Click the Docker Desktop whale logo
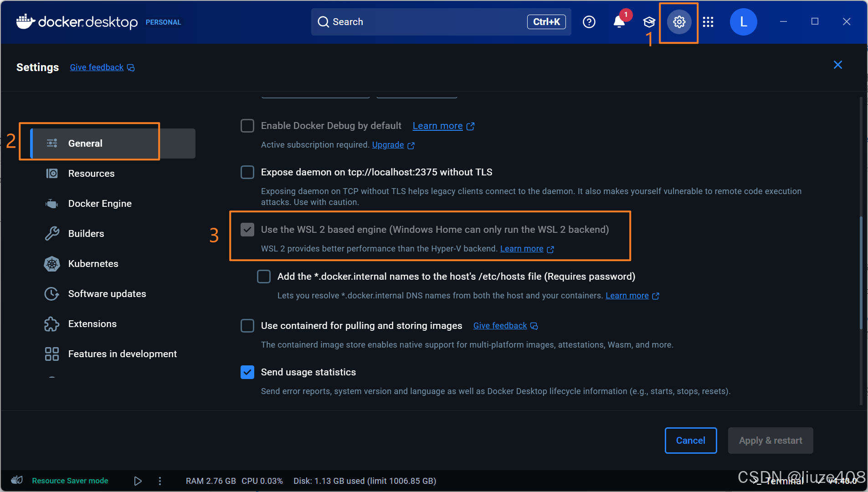The height and width of the screenshot is (492, 868). 26,21
